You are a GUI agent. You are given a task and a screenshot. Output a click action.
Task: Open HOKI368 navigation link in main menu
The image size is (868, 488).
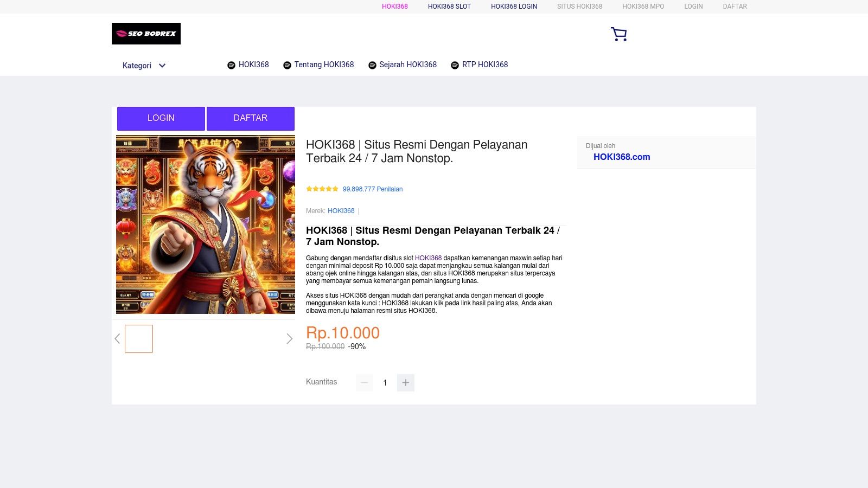coord(253,65)
